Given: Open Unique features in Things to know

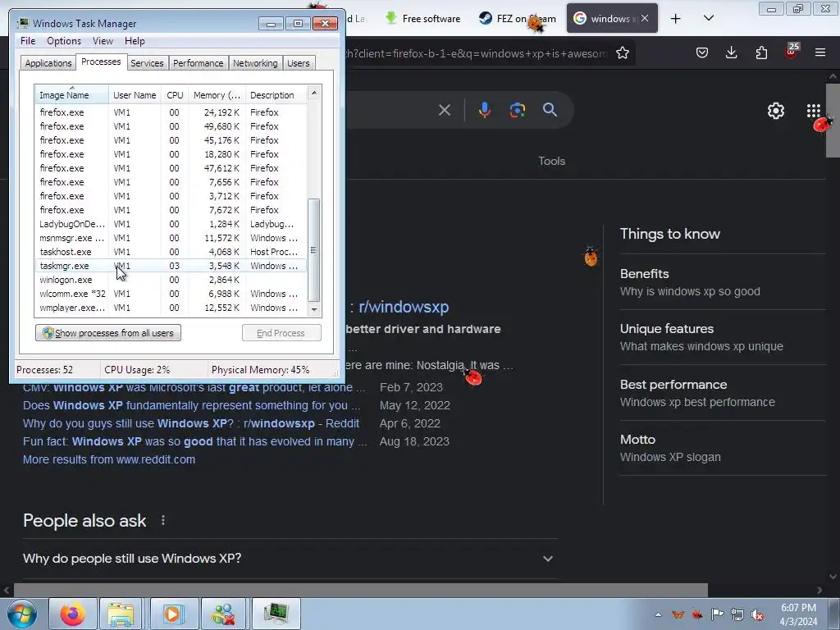Looking at the screenshot, I should [x=723, y=337].
